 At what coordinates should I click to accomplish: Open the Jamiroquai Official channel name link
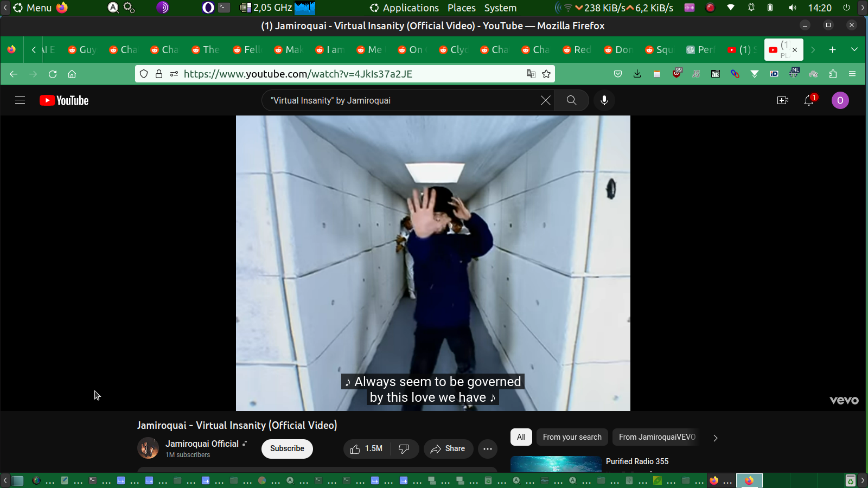pos(202,444)
